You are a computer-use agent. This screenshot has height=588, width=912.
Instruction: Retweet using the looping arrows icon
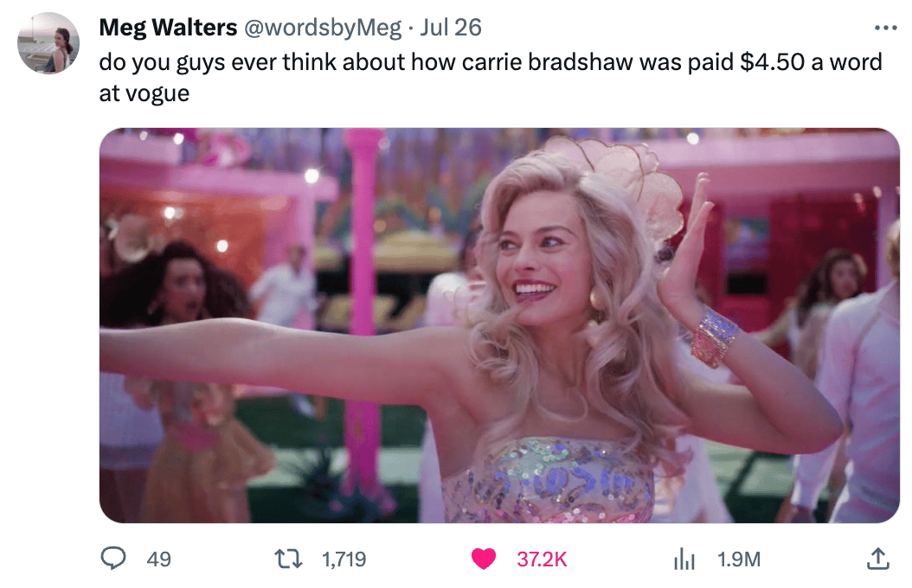(288, 559)
